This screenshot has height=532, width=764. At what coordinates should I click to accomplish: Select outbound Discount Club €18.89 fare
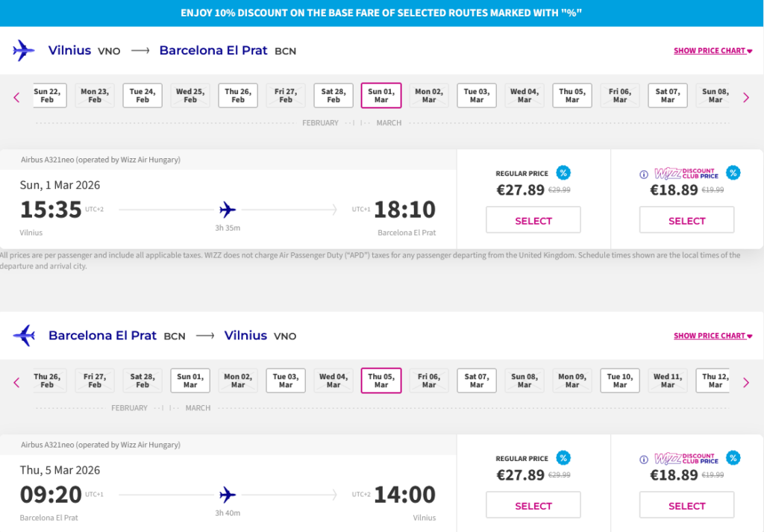[686, 221]
